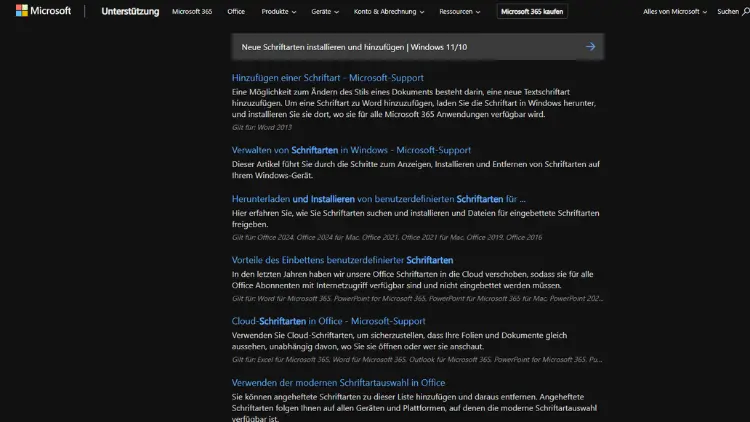Image resolution: width=750 pixels, height=422 pixels.
Task: Open the Unterstützung support home link
Action: 130,11
